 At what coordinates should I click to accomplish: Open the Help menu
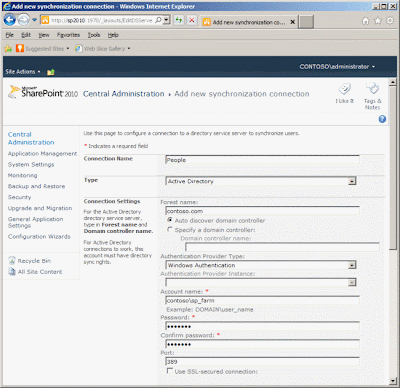113,35
